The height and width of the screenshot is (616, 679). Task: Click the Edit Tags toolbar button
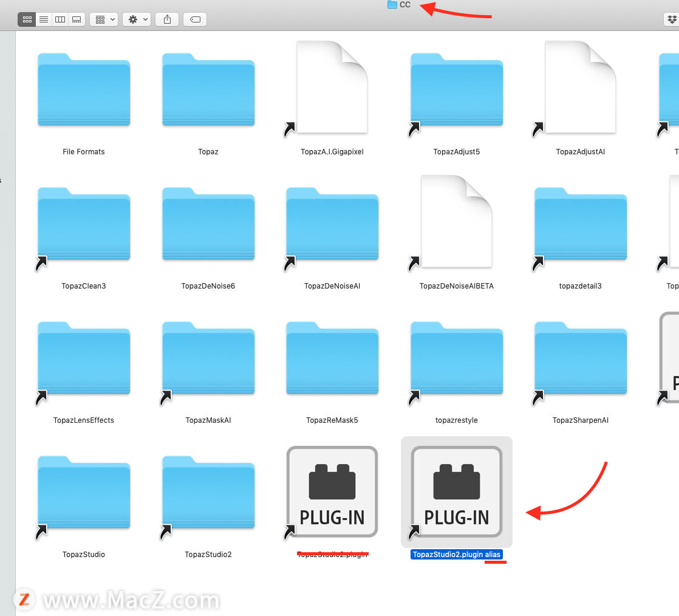[x=195, y=19]
